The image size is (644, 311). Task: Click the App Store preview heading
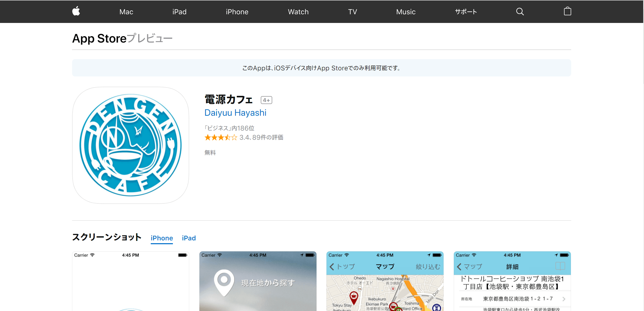click(x=122, y=38)
